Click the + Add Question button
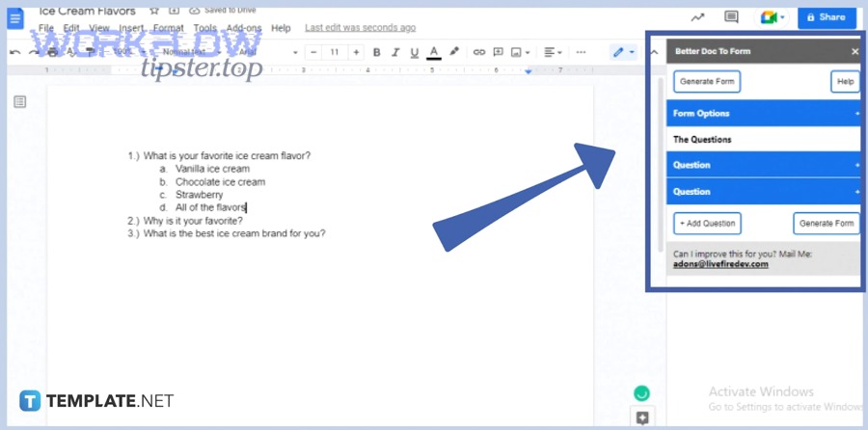 (708, 224)
